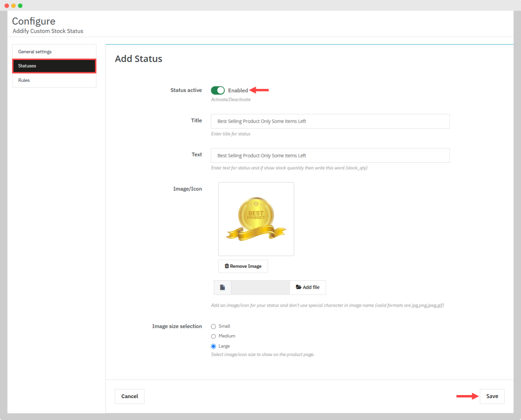Click the green maximize window dot

coord(20,6)
